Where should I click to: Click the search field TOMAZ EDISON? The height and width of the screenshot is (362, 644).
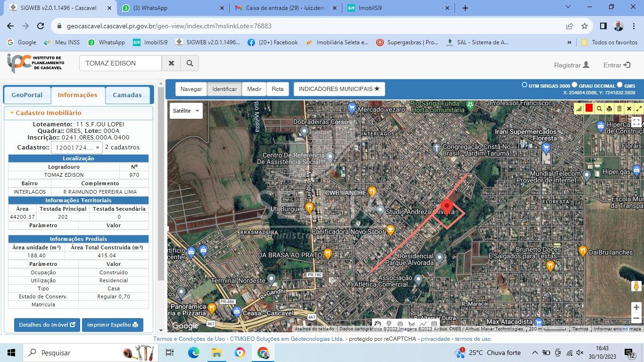(121, 63)
